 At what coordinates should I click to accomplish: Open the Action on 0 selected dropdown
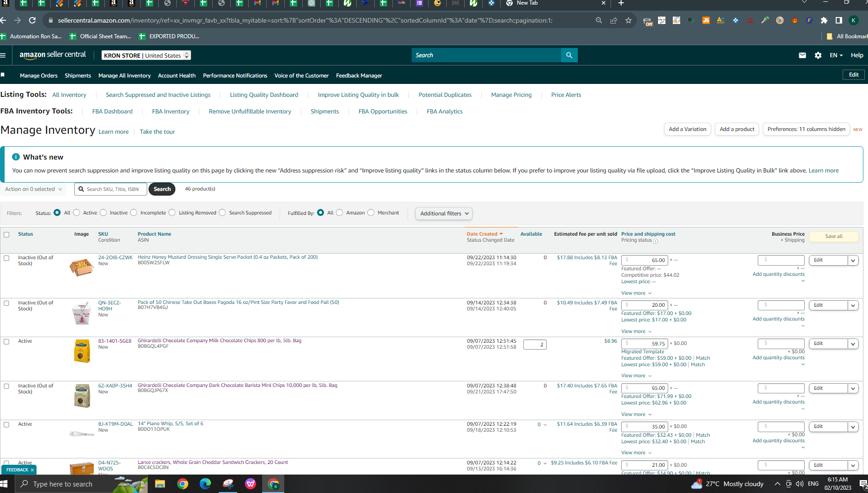click(33, 189)
